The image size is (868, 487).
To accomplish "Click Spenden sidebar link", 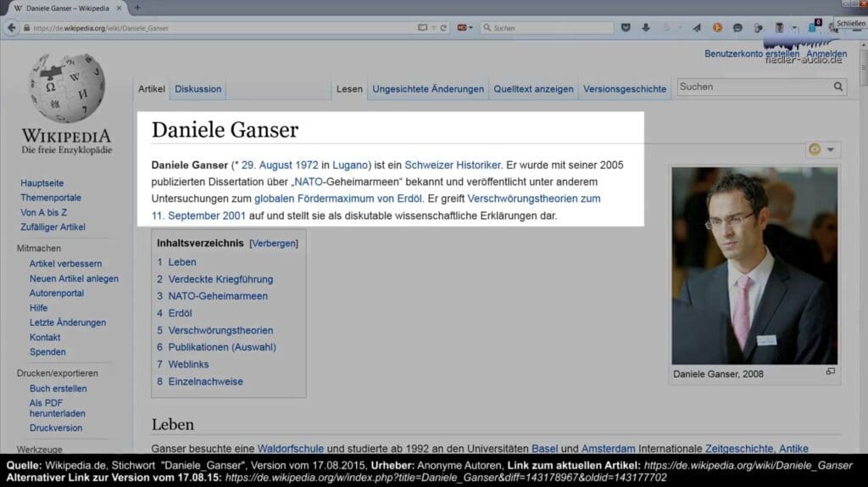I will [x=47, y=352].
